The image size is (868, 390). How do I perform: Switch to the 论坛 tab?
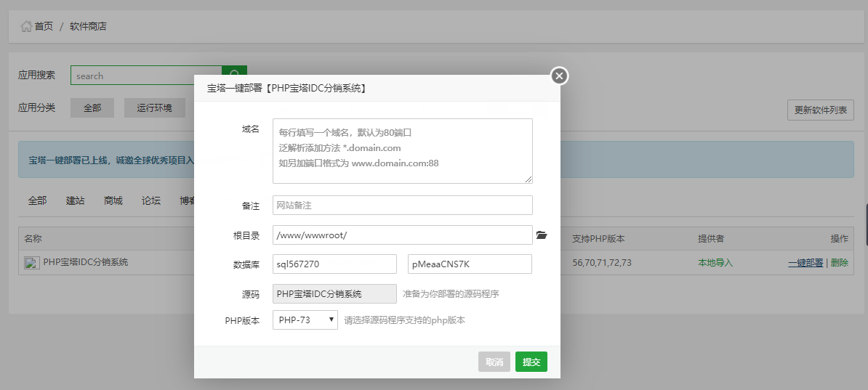(151, 200)
